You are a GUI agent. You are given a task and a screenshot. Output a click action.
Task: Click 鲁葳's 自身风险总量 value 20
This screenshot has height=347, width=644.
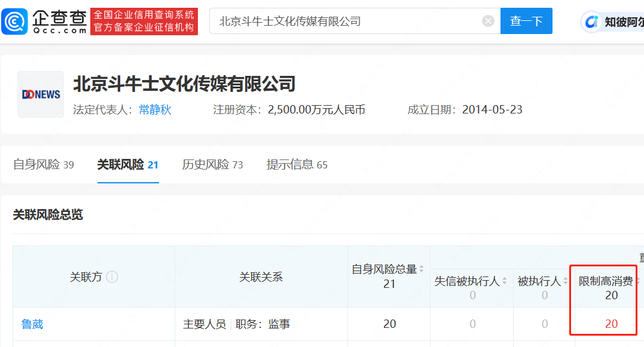point(389,324)
